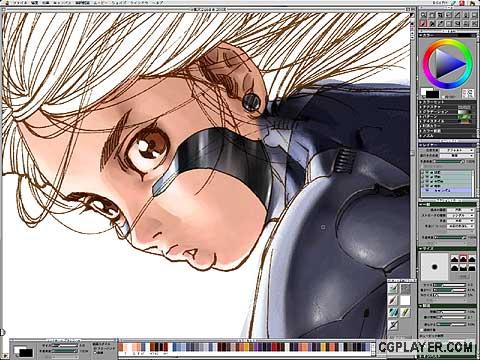Select top-left brush icon in floating brush palette
The image size is (480, 360).
coord(392,288)
